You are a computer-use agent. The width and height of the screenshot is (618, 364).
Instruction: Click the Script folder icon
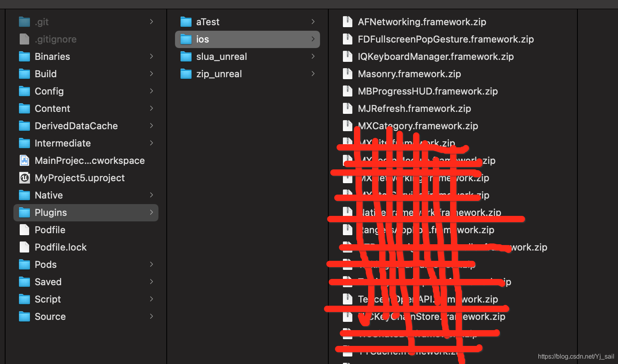[24, 299]
